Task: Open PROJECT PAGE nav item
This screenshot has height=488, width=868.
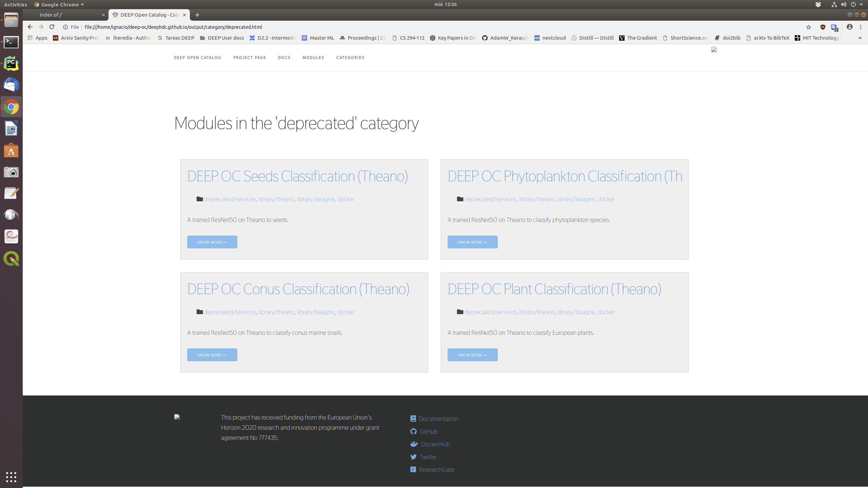Action: click(250, 58)
